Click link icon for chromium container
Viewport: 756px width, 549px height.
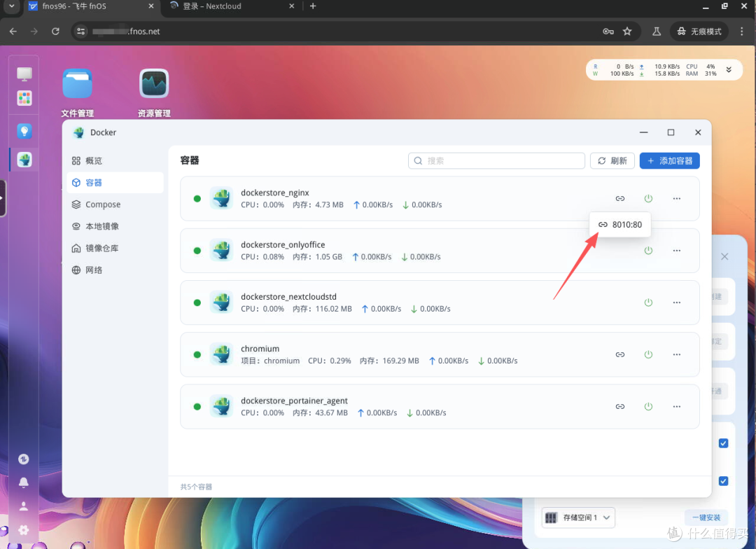pos(620,354)
